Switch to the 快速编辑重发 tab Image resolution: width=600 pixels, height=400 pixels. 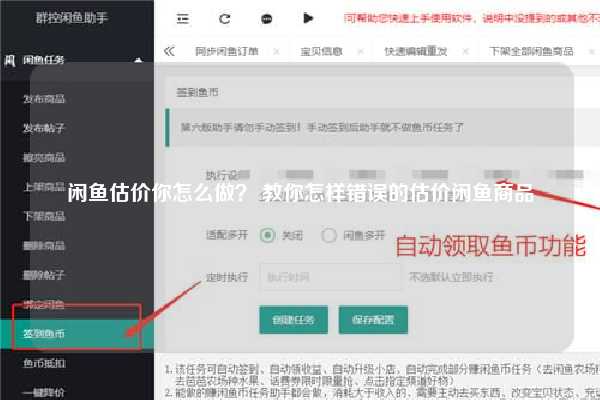(416, 51)
